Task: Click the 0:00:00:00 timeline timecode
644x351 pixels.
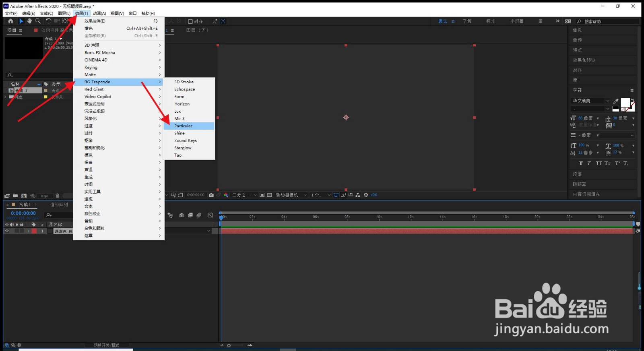Action: [x=23, y=213]
